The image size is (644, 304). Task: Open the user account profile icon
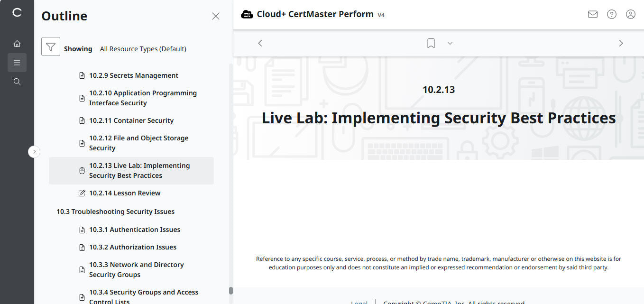[x=630, y=14]
